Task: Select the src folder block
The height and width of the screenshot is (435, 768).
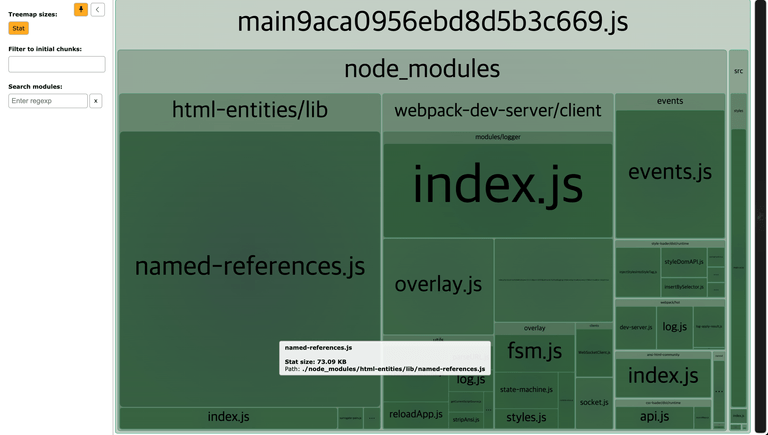Action: pyautogui.click(x=738, y=71)
